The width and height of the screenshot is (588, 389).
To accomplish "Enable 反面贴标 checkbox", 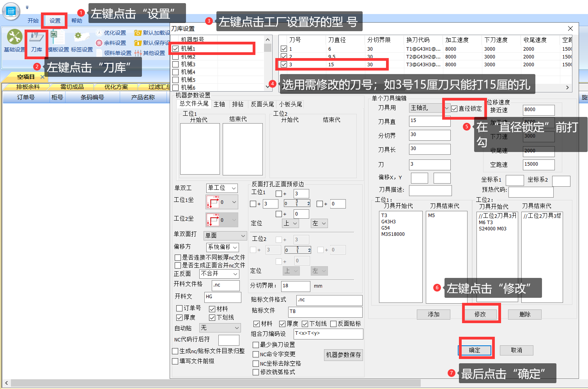I will [333, 324].
